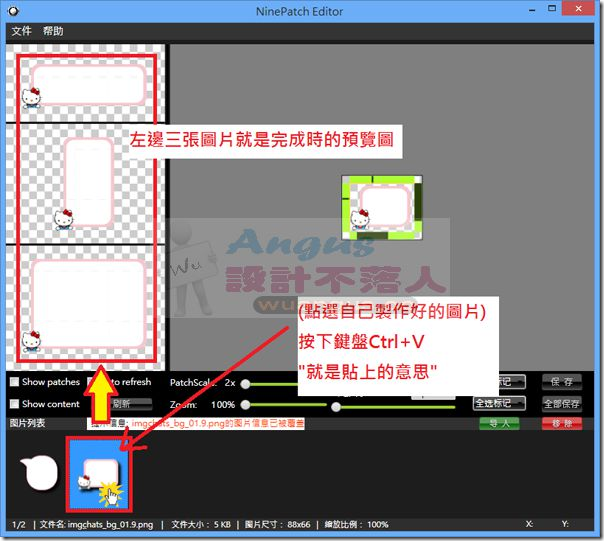604x541 pixels.
Task: Click the 图片尺寸 88x66 status entry
Action: 277,524
